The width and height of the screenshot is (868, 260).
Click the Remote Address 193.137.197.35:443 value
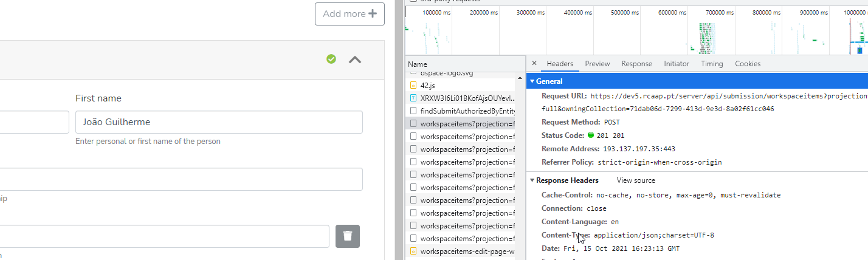pos(639,149)
